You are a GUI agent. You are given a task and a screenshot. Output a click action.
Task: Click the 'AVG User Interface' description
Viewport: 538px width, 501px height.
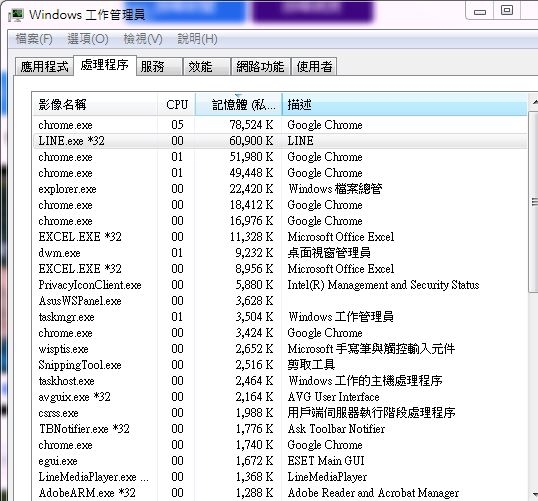334,397
